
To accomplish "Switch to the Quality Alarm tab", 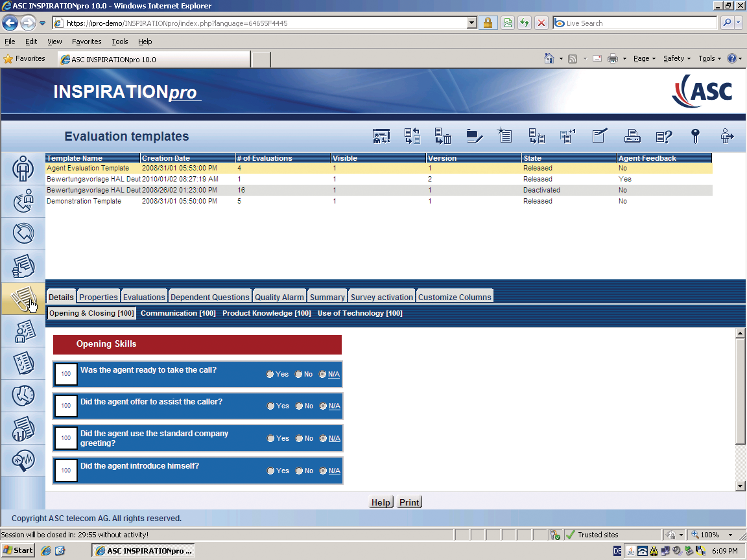I will [x=279, y=297].
